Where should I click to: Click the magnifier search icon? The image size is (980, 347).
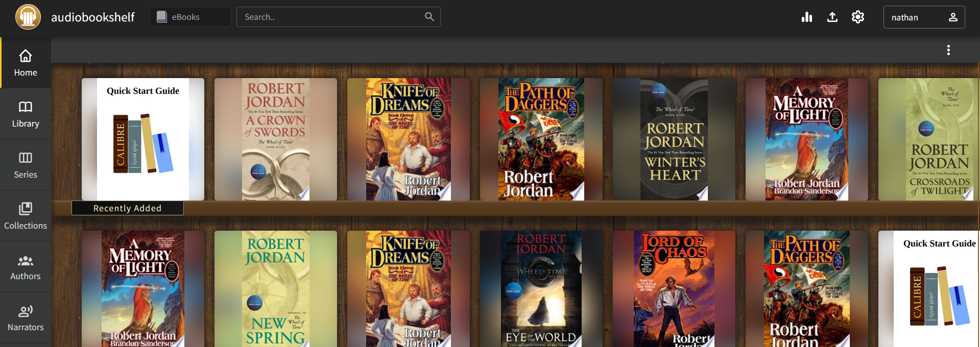pos(429,17)
